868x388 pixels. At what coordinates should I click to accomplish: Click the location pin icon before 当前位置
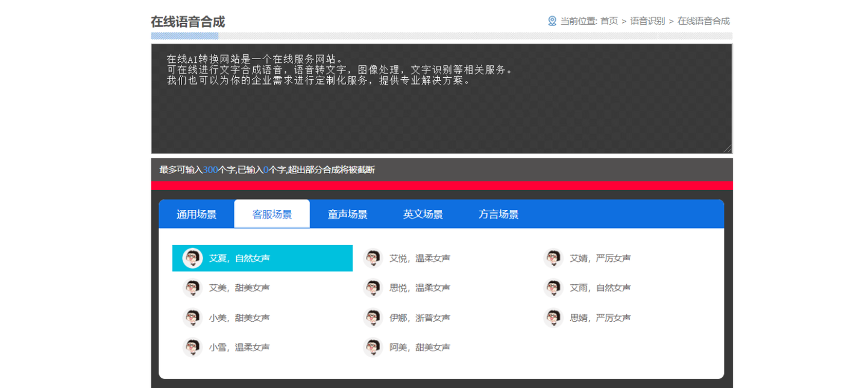pos(552,21)
